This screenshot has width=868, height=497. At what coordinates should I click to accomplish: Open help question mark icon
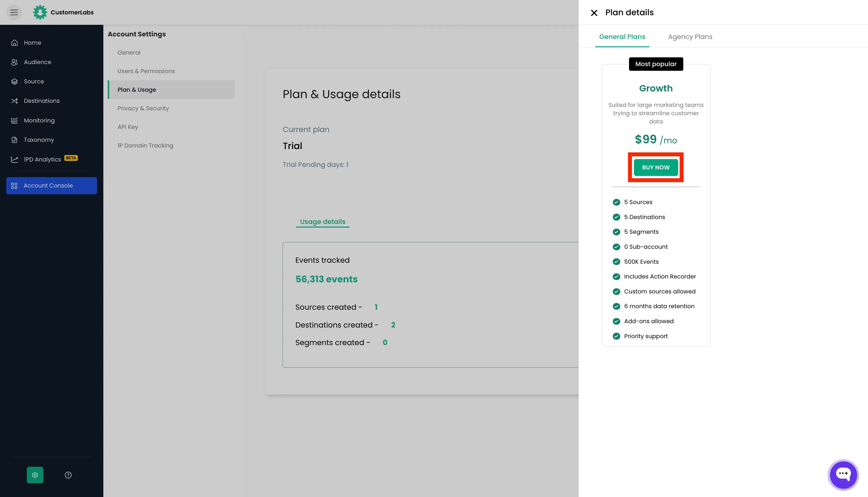(x=68, y=475)
